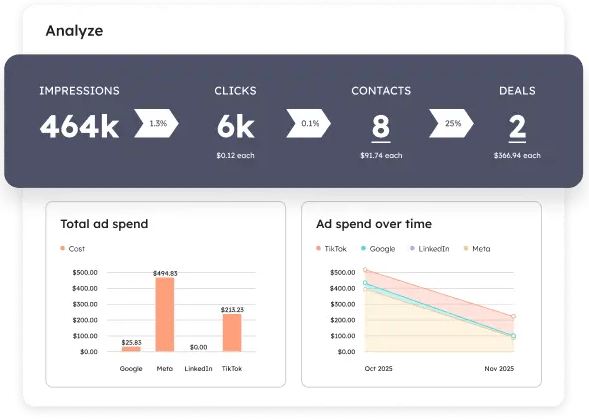The image size is (589, 420).
Task: Toggle the Google legend swatch
Action: (363, 248)
